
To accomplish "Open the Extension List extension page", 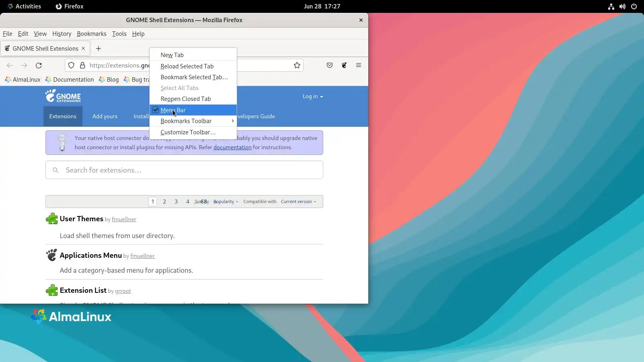I will click(83, 290).
